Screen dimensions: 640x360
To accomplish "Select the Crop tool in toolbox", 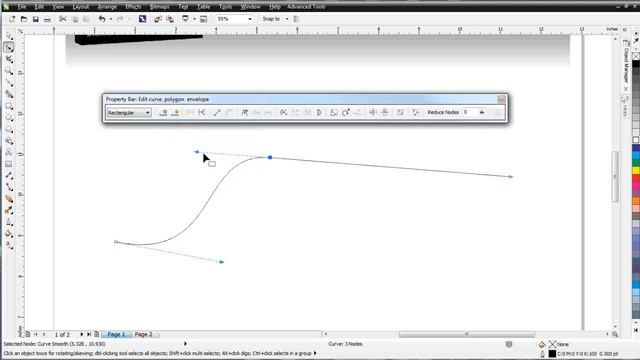I will coord(9,59).
